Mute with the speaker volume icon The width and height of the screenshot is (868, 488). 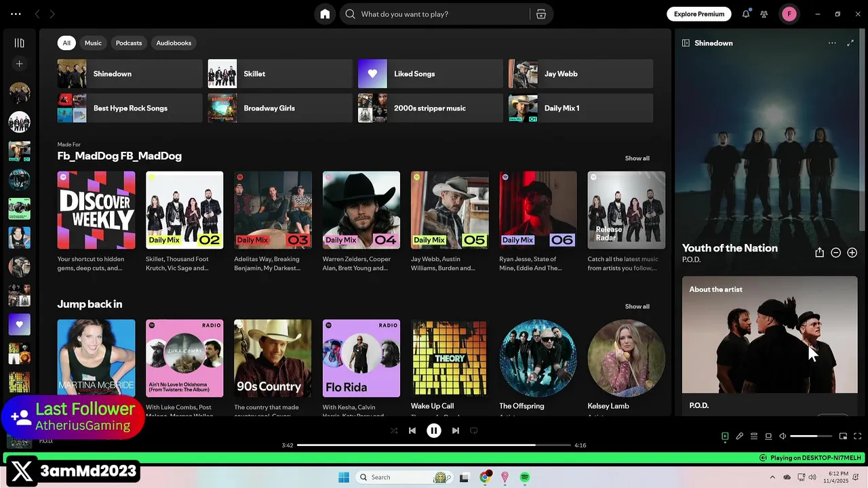point(783,436)
